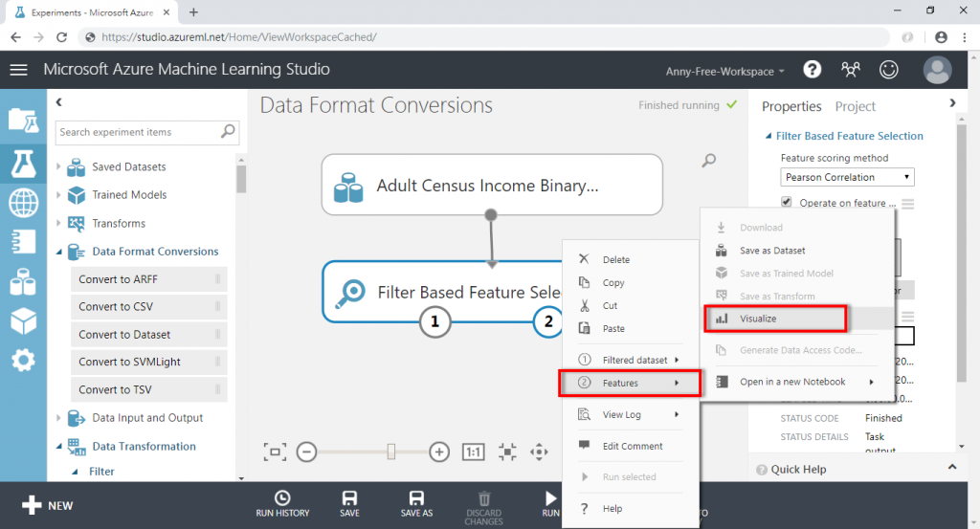This screenshot has width=980, height=529.
Task: Click the New plus button
Action: (48, 505)
